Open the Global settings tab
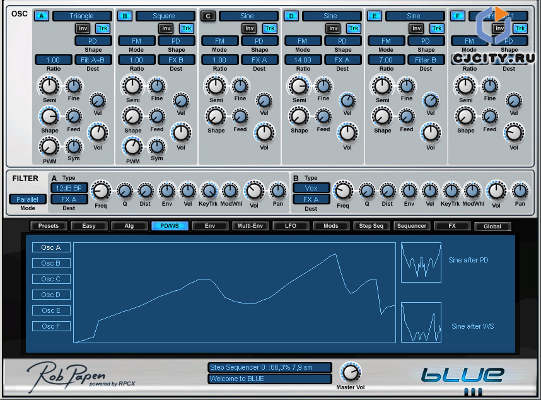Screen dimensions: 541x400 (492, 226)
